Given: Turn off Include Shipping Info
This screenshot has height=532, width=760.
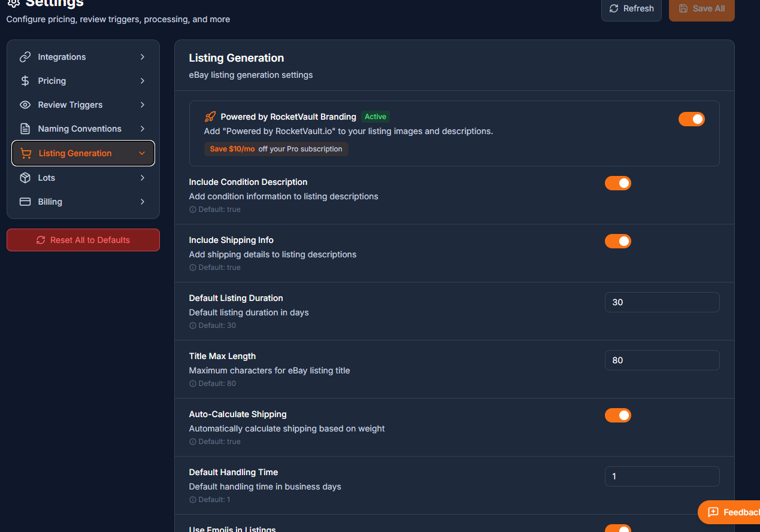Looking at the screenshot, I should click(x=618, y=241).
